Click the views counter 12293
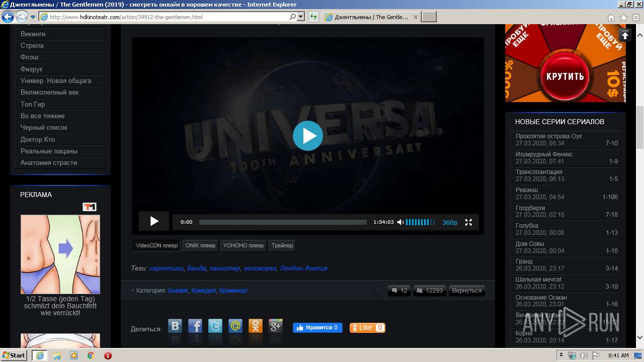644x362 pixels. tap(430, 291)
